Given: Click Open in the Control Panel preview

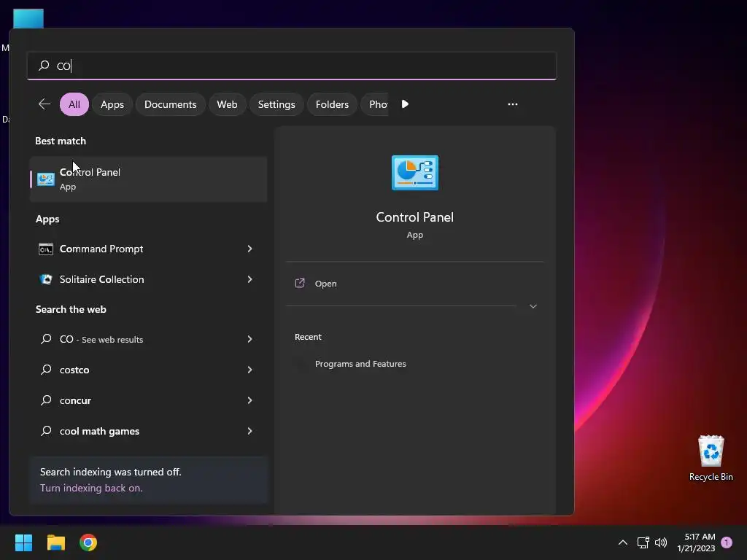Looking at the screenshot, I should click(x=325, y=284).
